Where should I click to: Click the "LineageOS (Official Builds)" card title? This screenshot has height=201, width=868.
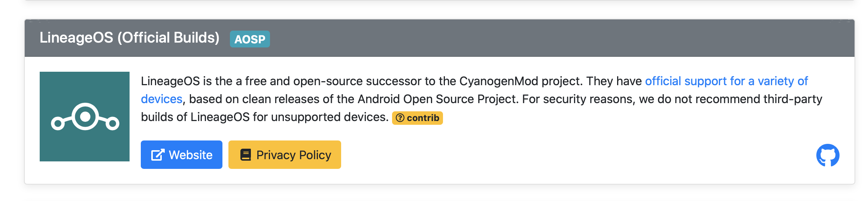pyautogui.click(x=130, y=38)
